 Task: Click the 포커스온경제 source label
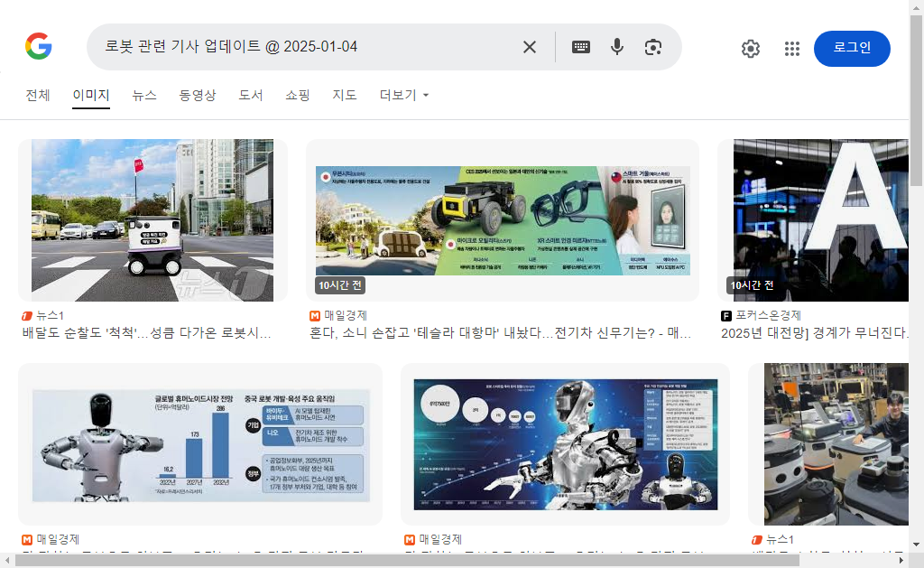pos(761,315)
